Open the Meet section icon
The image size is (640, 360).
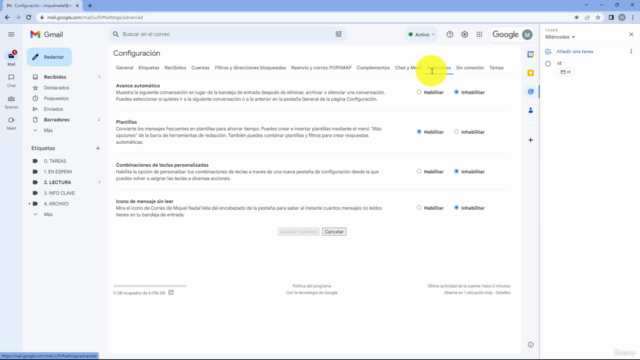[11, 123]
